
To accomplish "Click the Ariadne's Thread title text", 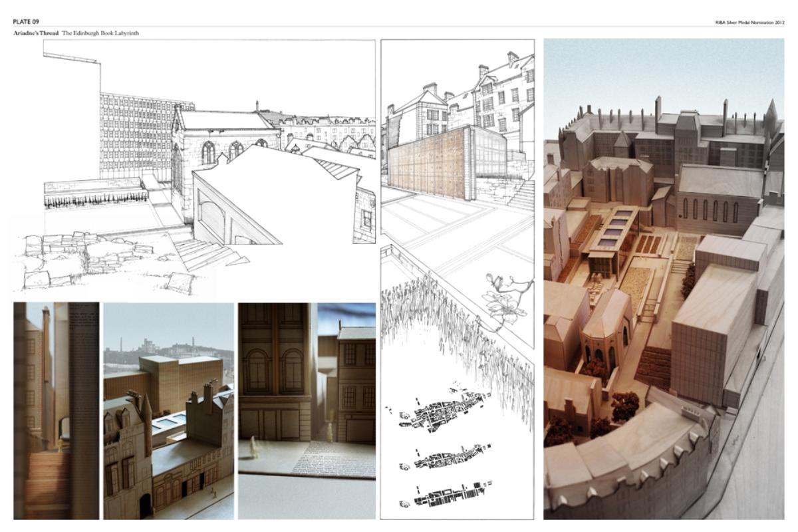I will 36,33.
